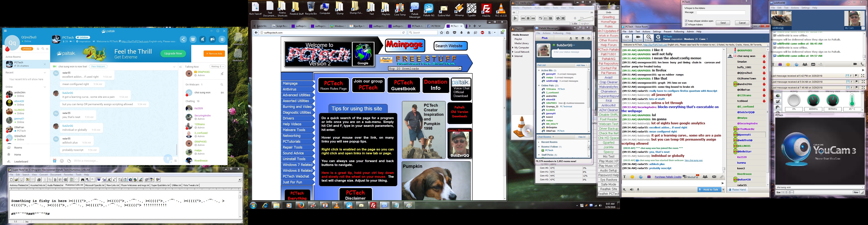The height and width of the screenshot is (225, 868).
Task: Click the Search Website button on PCTech page
Action: coord(450,46)
